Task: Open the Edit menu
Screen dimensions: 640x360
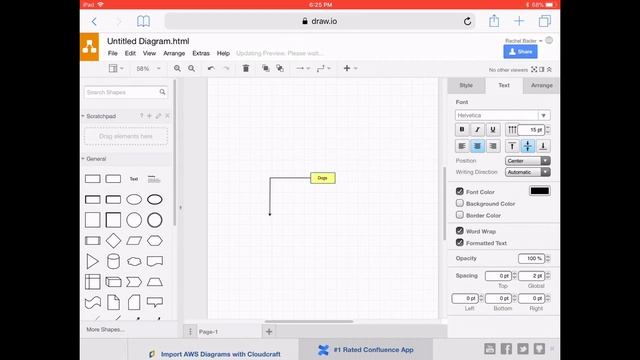Action: click(x=130, y=53)
